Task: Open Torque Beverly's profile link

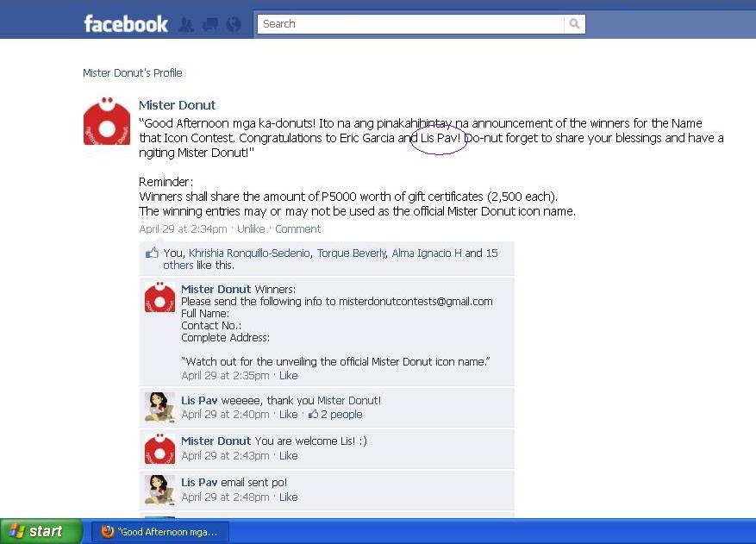Action: 352,253
